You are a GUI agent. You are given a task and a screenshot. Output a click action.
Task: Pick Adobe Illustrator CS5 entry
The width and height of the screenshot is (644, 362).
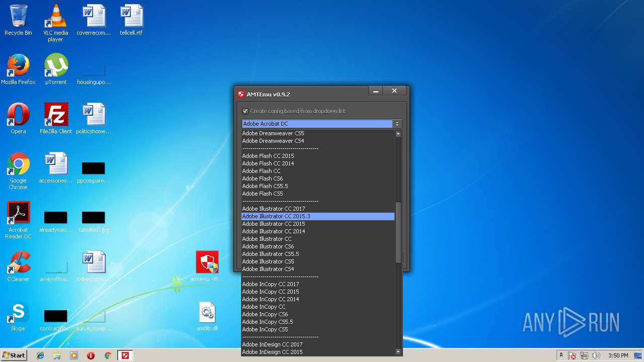[318, 261]
